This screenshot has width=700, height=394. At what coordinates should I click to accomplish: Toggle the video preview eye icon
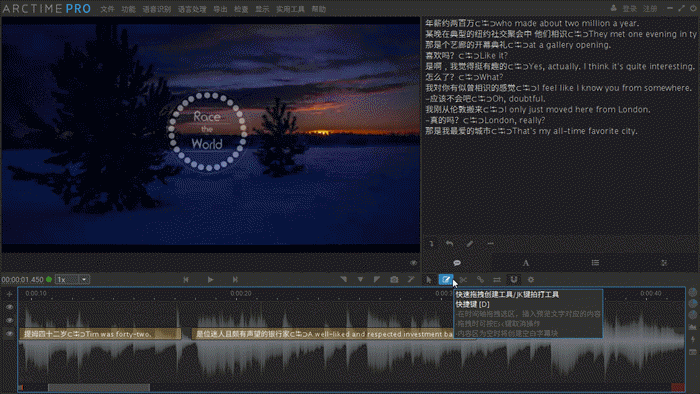tap(413, 263)
